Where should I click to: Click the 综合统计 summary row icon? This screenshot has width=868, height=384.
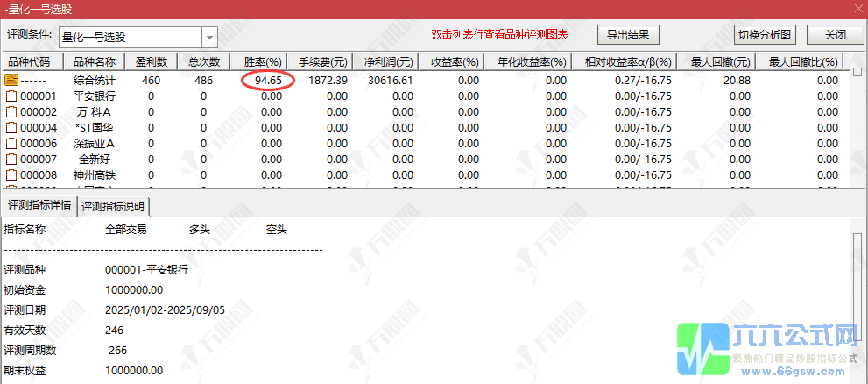[11, 81]
